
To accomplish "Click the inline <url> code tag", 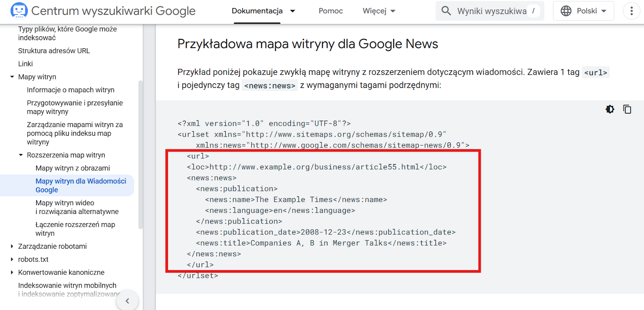I will (596, 72).
